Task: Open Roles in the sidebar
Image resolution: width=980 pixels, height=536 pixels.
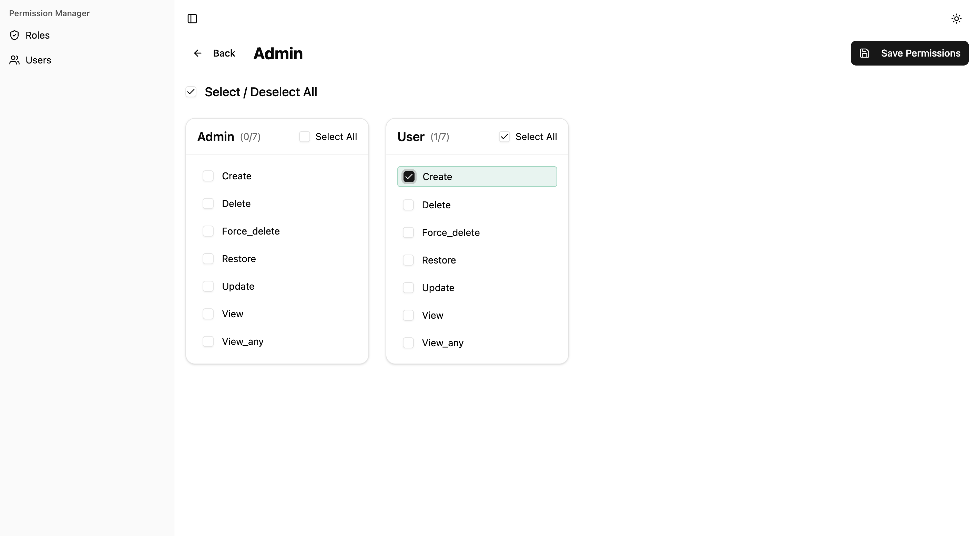Action: point(37,36)
